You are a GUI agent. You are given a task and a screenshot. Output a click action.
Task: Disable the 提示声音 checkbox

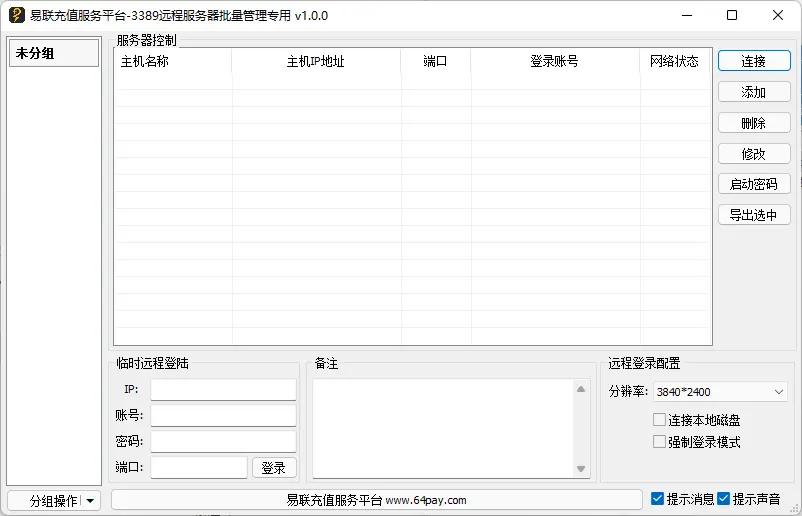click(724, 499)
